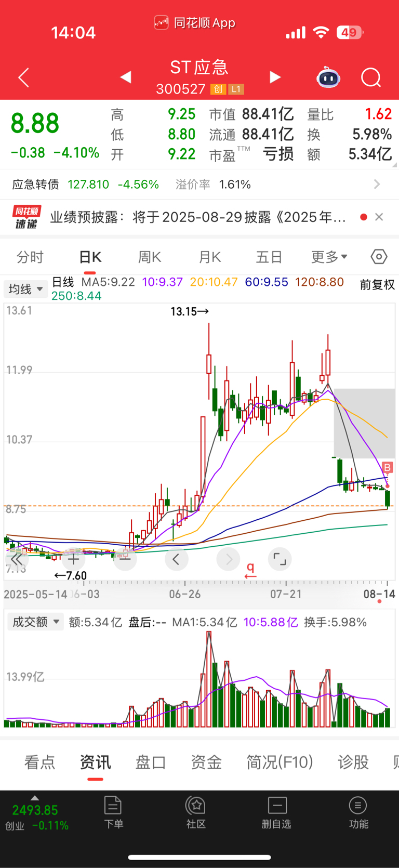Switch to 分时 chart tab
The image size is (399, 868).
pos(30,257)
